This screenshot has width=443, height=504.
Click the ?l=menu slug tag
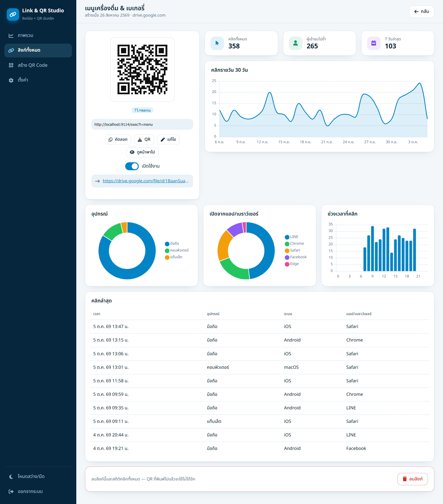click(142, 110)
